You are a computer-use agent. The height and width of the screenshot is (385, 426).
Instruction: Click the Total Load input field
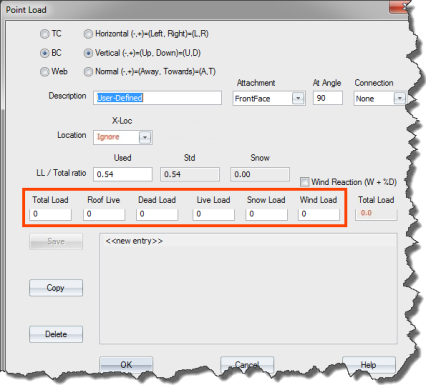(x=51, y=214)
